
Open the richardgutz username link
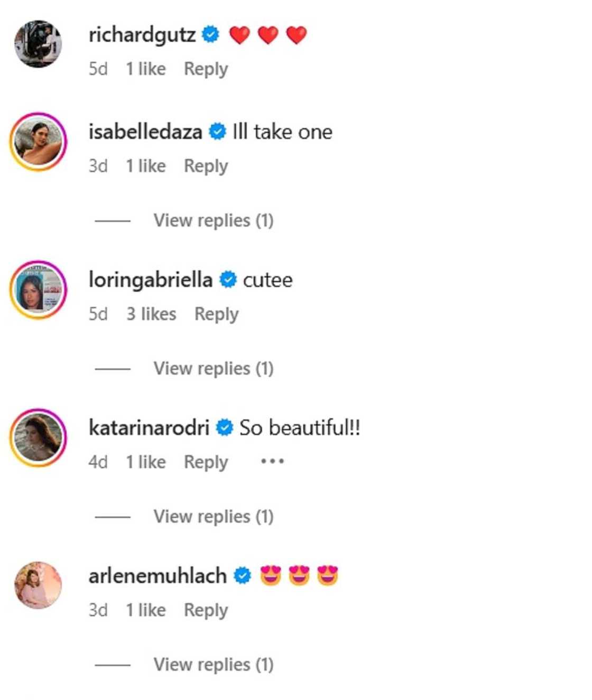point(142,35)
